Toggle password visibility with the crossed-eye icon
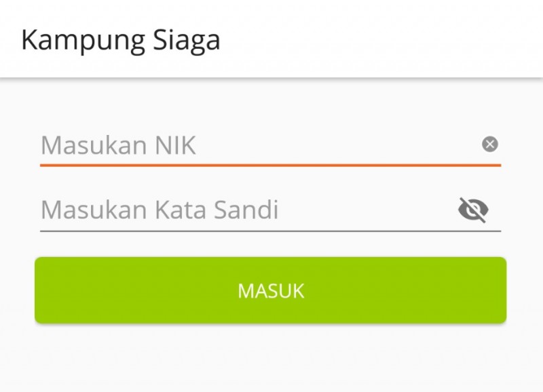Image resolution: width=543 pixels, height=392 pixels. 473,210
